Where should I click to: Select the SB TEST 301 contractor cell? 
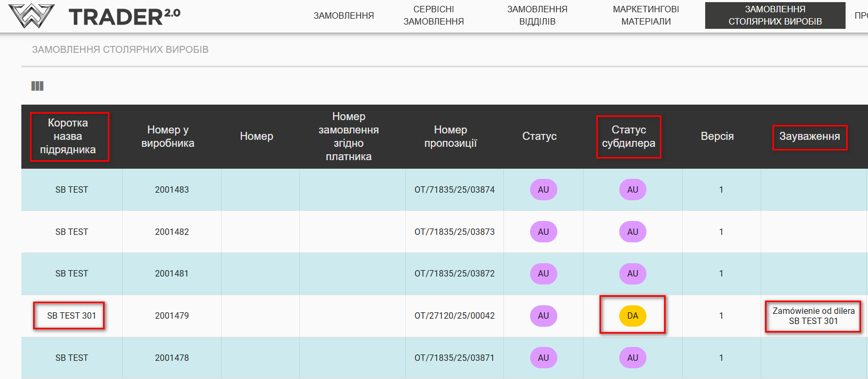[72, 315]
